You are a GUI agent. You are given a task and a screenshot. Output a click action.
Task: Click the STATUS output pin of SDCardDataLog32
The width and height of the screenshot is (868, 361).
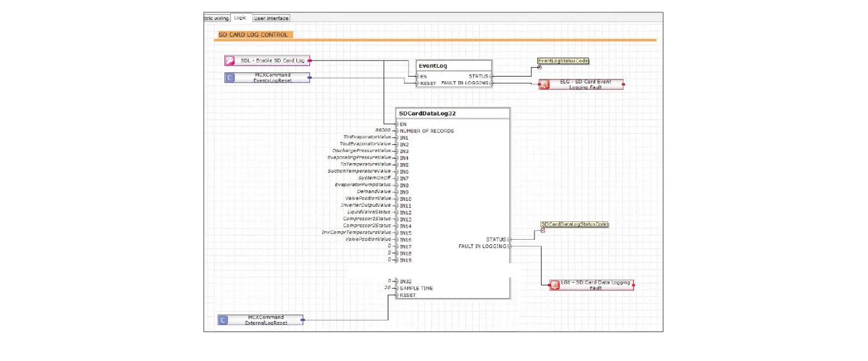(x=509, y=239)
